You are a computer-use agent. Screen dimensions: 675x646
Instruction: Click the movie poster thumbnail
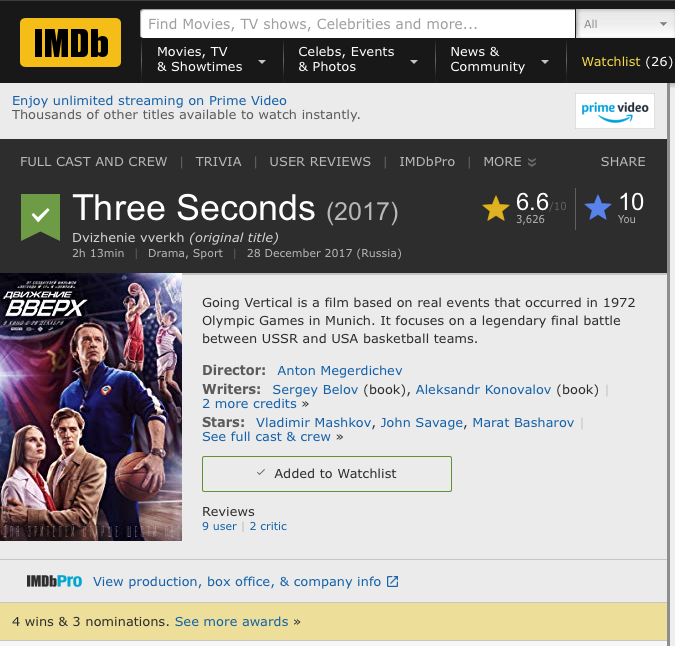tap(91, 407)
